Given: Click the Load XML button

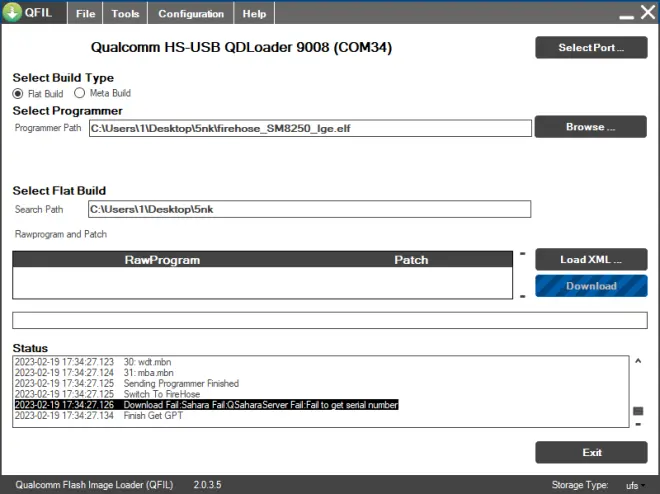Looking at the screenshot, I should [x=590, y=259].
